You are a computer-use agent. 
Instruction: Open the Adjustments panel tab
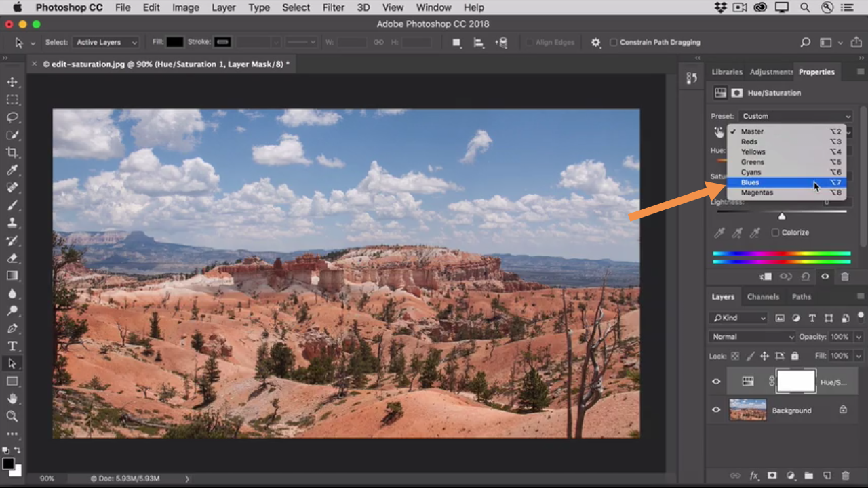(x=771, y=72)
